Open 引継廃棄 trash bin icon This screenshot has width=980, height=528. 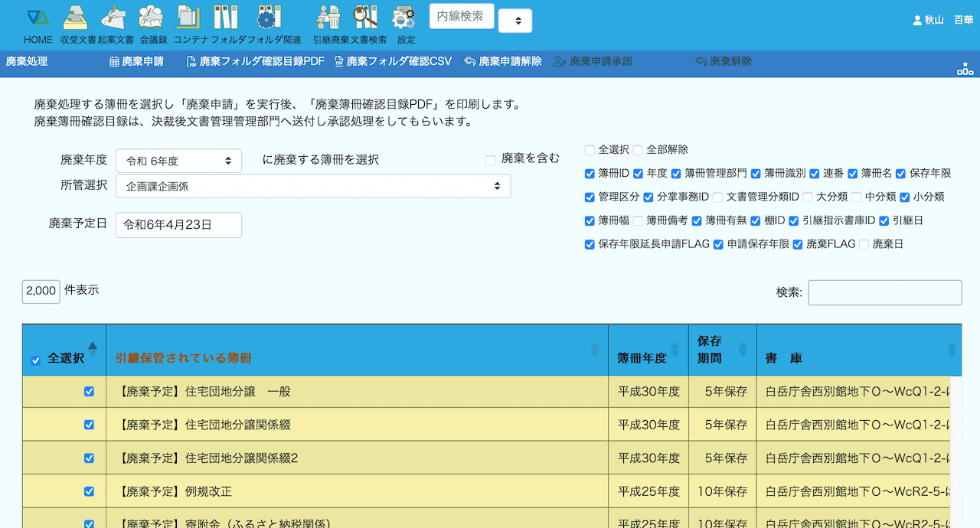[329, 18]
